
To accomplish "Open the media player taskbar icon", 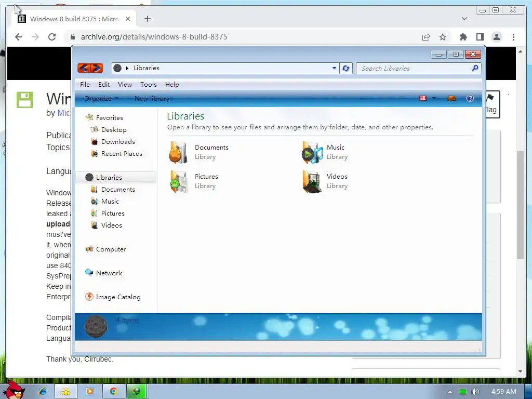I will 90,391.
